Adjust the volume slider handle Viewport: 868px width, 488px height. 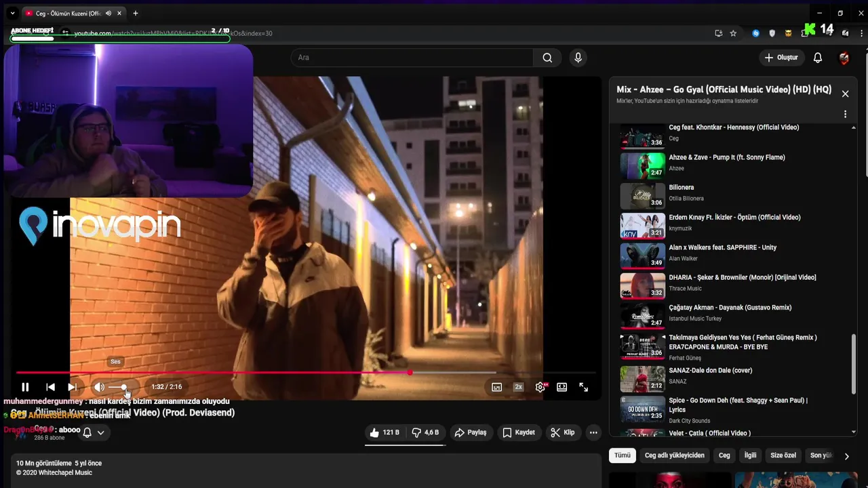[x=123, y=387]
